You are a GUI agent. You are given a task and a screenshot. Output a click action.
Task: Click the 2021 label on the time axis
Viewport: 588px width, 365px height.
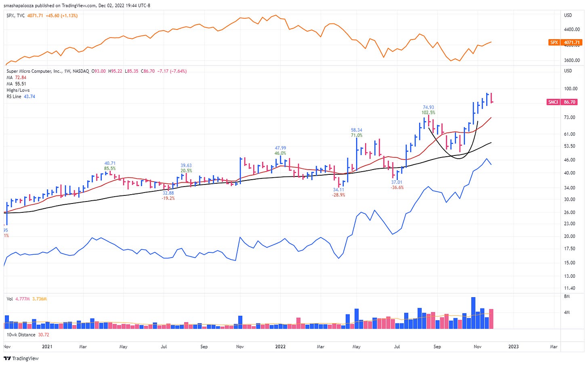pyautogui.click(x=47, y=346)
